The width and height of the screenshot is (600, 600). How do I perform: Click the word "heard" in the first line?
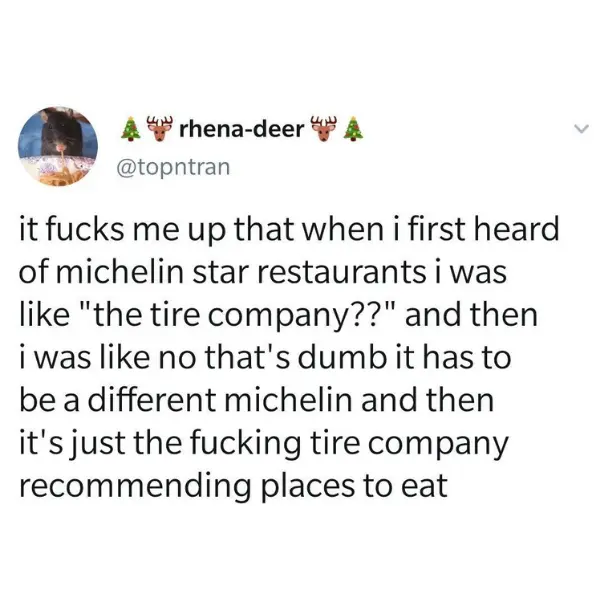point(519,228)
